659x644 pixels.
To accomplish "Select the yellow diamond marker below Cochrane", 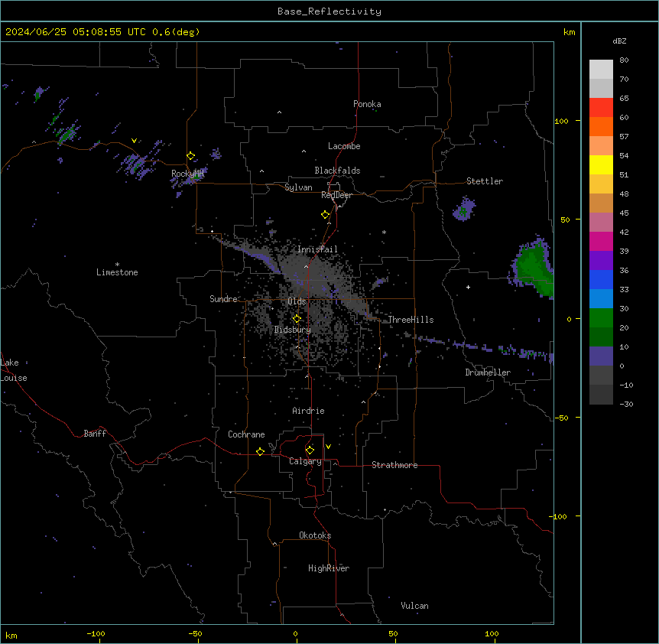I will click(x=260, y=451).
